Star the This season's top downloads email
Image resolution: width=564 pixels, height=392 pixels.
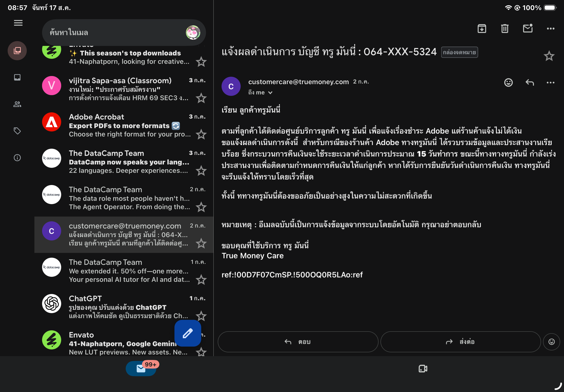click(x=201, y=62)
